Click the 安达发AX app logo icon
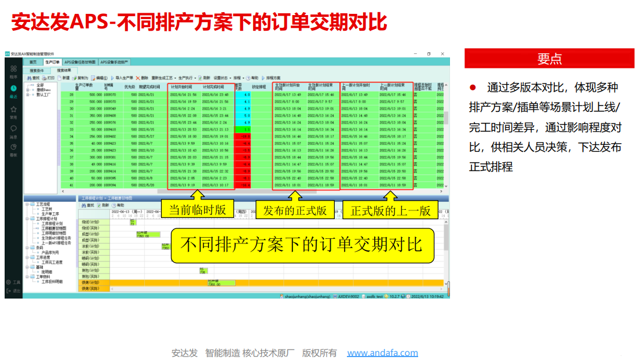 [x=8, y=54]
